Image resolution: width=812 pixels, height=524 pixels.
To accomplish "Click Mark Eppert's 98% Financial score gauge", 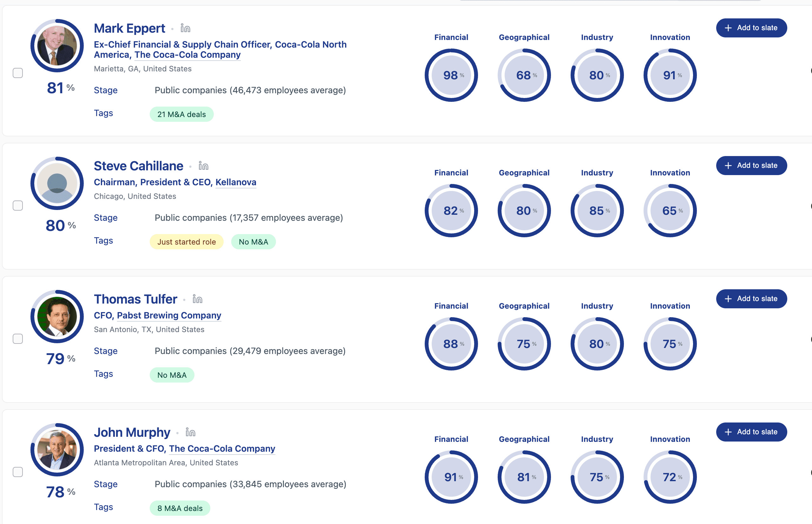I will pos(451,75).
